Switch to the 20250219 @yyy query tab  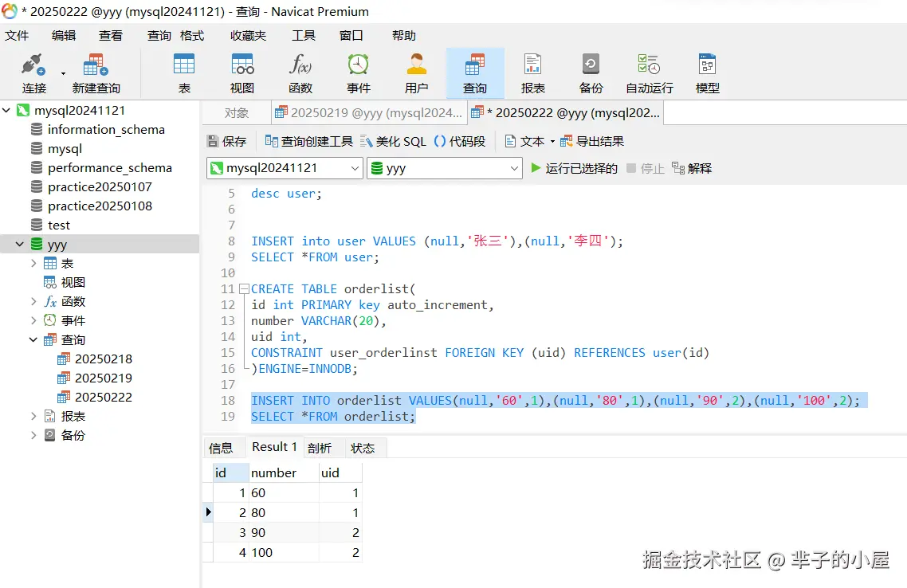(369, 113)
